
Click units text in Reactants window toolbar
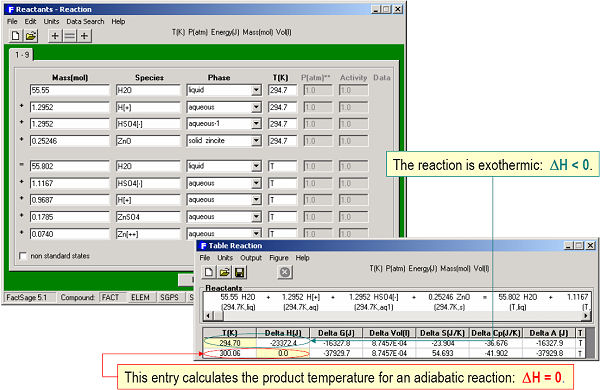click(232, 33)
